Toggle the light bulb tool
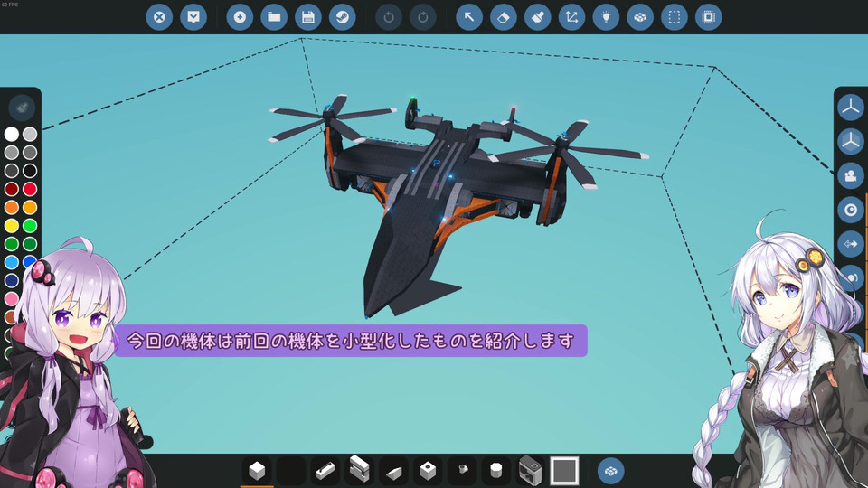The image size is (868, 488). point(606,17)
